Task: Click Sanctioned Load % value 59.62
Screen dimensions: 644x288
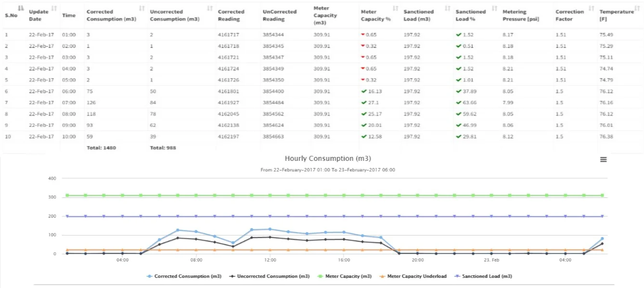Action: [x=469, y=114]
